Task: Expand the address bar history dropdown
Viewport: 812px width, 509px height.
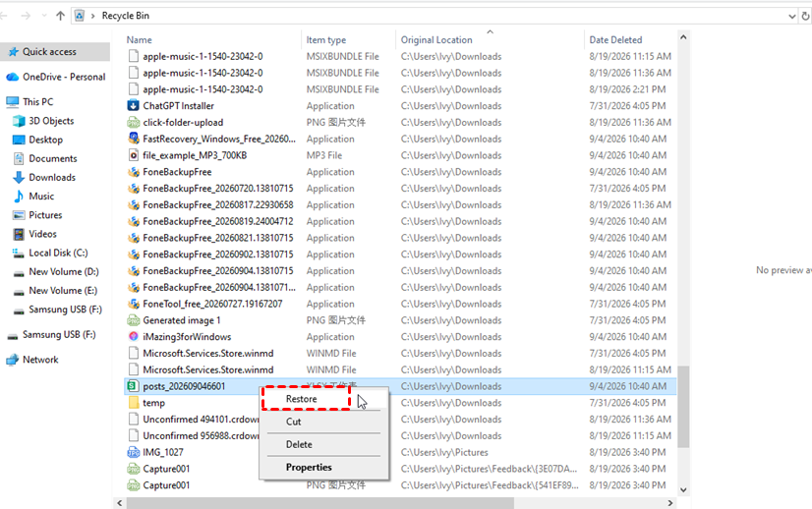Action: pyautogui.click(x=791, y=16)
